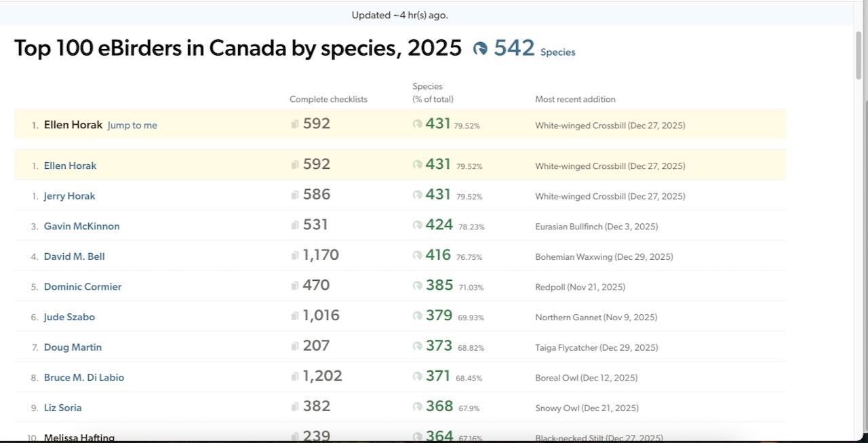This screenshot has width=868, height=443.
Task: Click the species icon beside 542 total
Action: (x=480, y=48)
